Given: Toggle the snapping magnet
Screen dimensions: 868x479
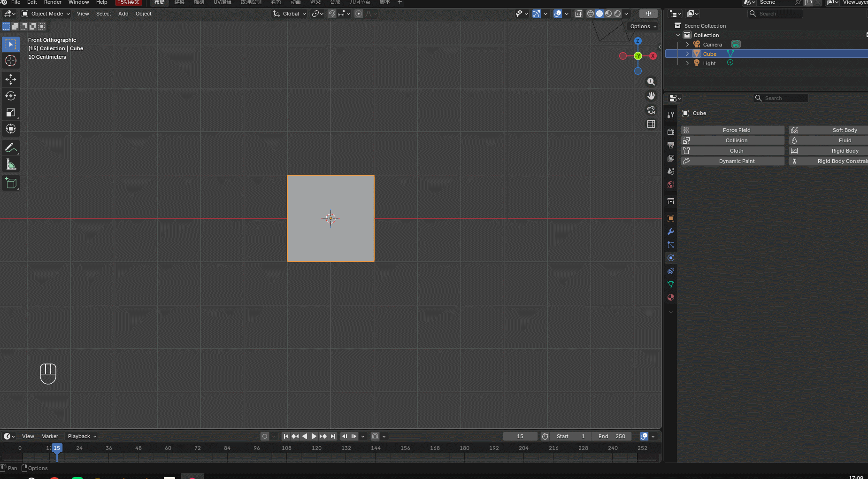Looking at the screenshot, I should 331,14.
